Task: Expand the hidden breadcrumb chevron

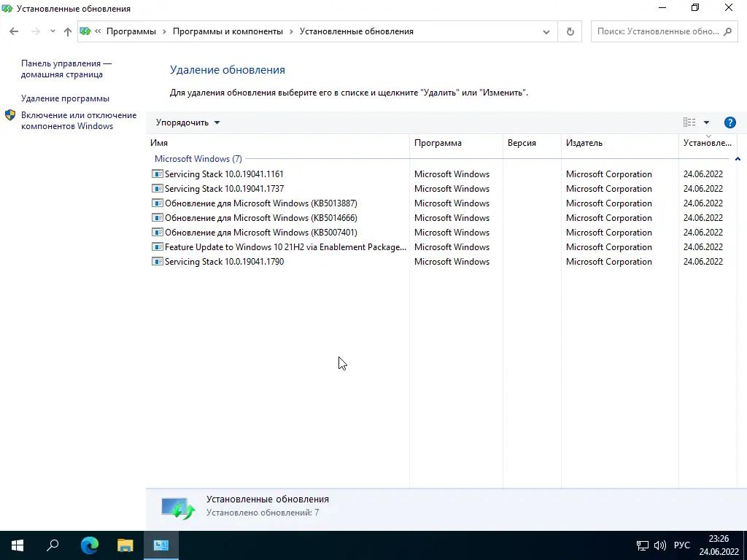Action: coord(98,31)
